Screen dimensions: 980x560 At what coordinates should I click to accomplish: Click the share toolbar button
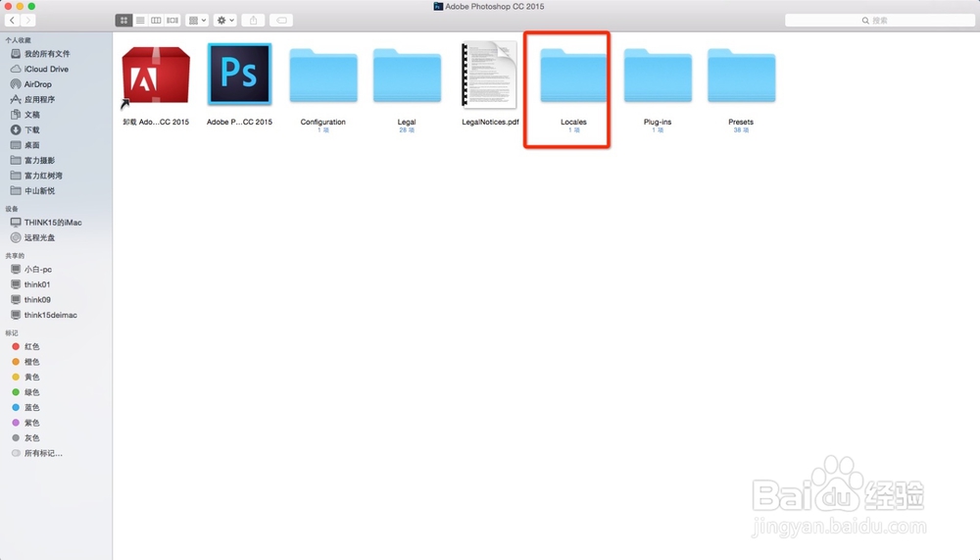coord(253,21)
